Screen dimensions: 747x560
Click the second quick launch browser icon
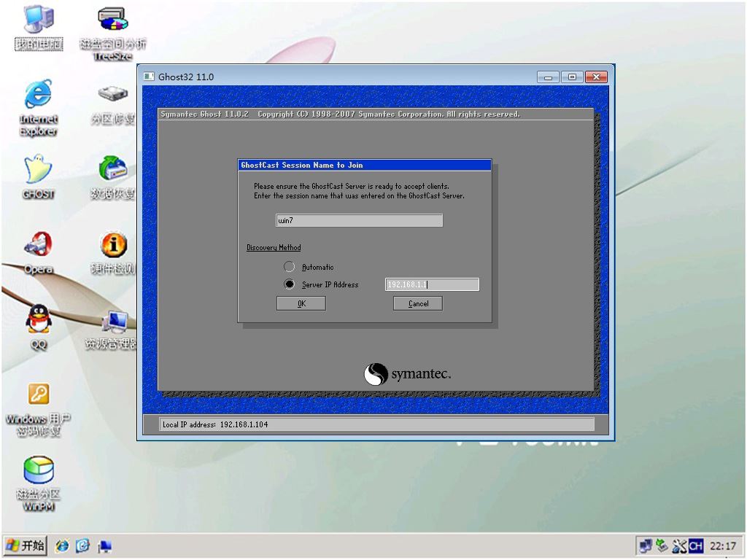pos(83,545)
